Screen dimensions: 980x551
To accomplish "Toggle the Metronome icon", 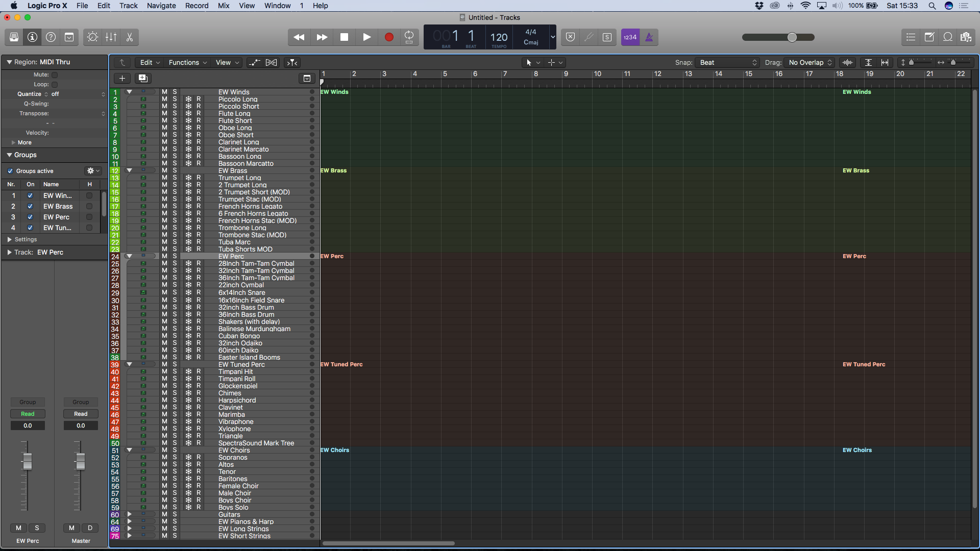I will point(649,37).
